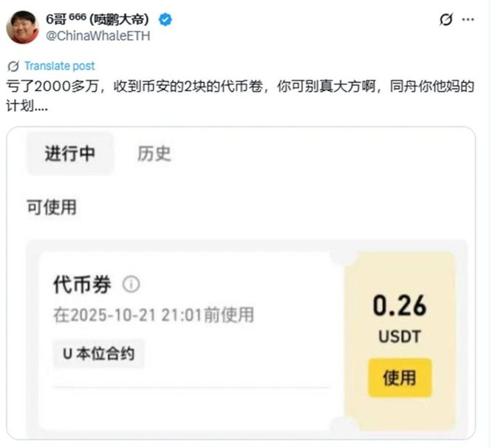Click the 代币券 voucher title

[x=82, y=285]
